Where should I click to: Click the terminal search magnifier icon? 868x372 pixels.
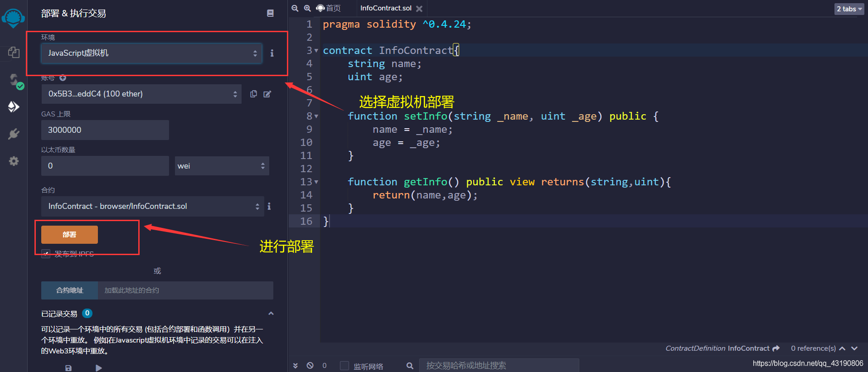pyautogui.click(x=410, y=366)
